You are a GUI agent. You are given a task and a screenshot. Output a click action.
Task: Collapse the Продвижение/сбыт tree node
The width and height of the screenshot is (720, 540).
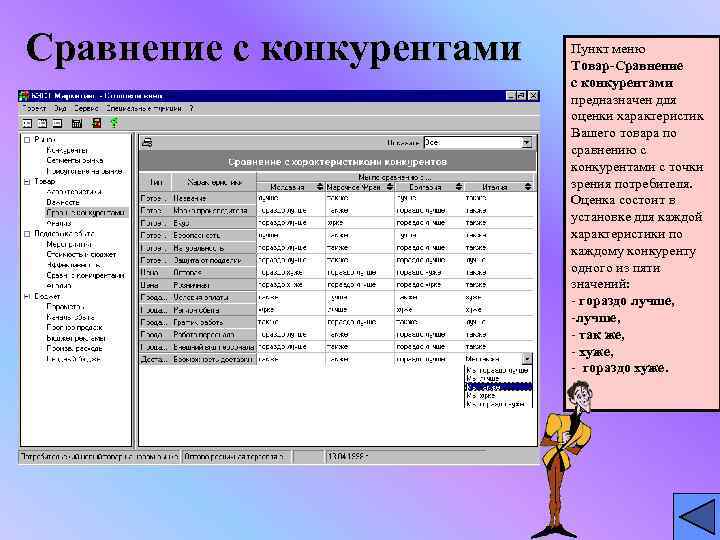(27, 234)
